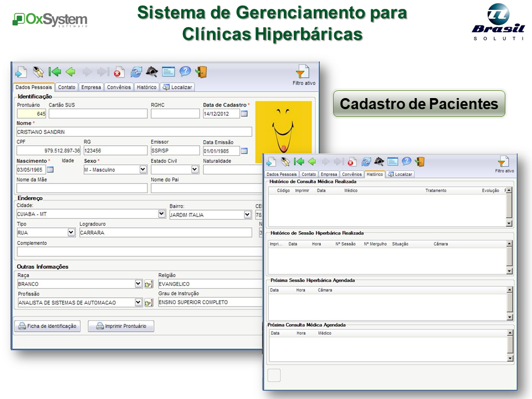This screenshot has width=532, height=399.
Task: Click the Nome input field containing CRISTIANO SANDRIN
Action: point(134,132)
